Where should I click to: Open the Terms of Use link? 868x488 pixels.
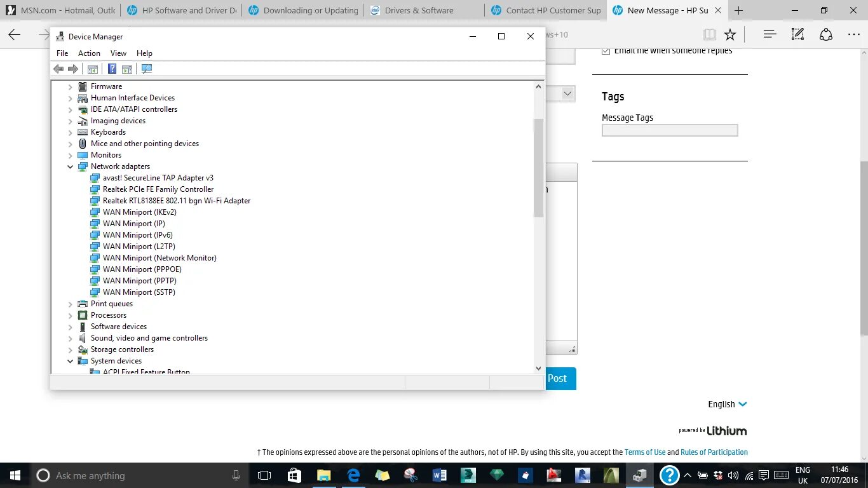click(645, 452)
